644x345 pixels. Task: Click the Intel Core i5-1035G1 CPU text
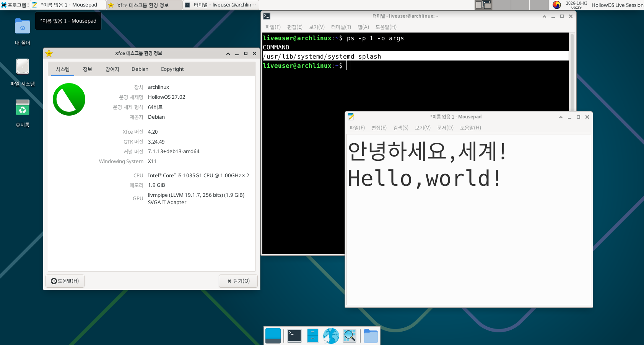[x=198, y=176]
